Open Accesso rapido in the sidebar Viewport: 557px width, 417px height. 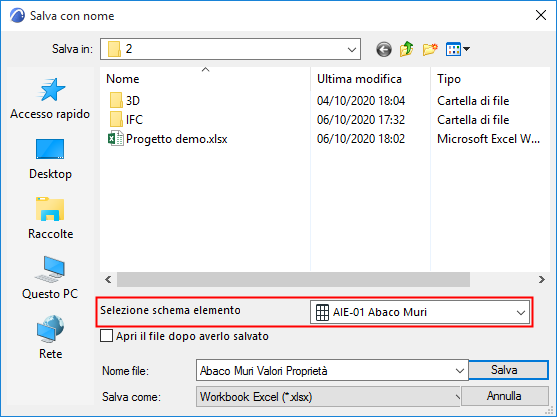click(x=50, y=99)
